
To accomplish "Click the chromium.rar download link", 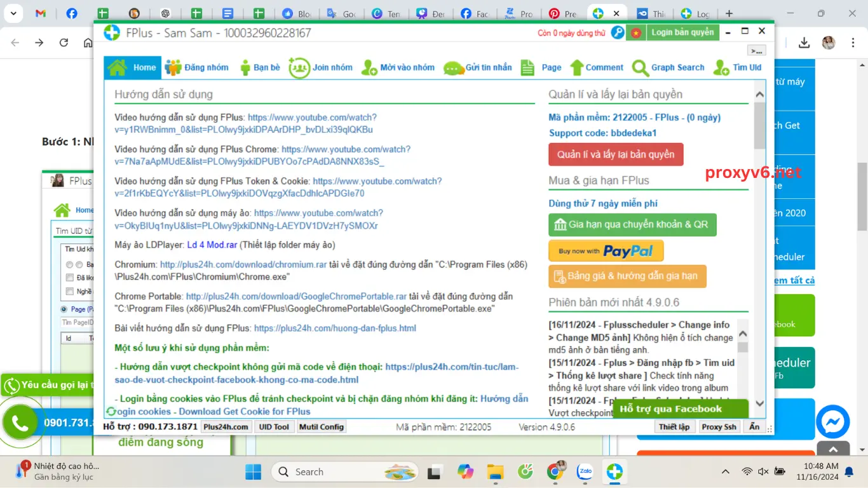I will click(243, 264).
